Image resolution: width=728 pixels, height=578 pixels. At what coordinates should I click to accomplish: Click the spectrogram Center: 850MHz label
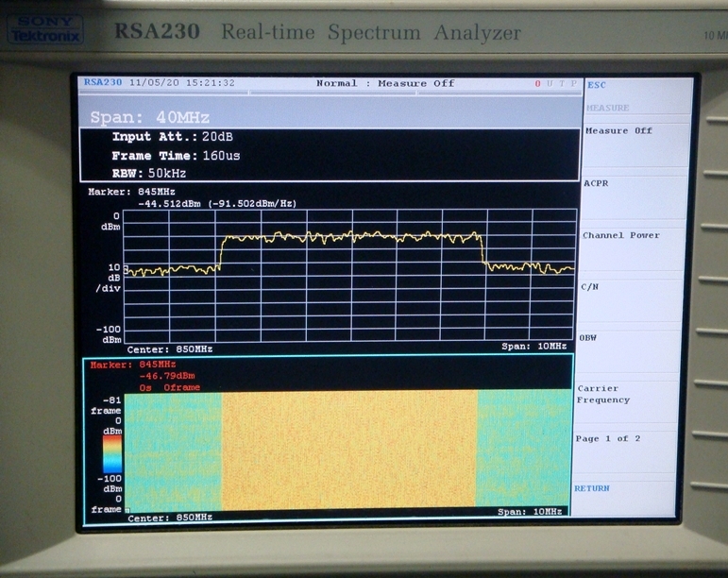[170, 518]
